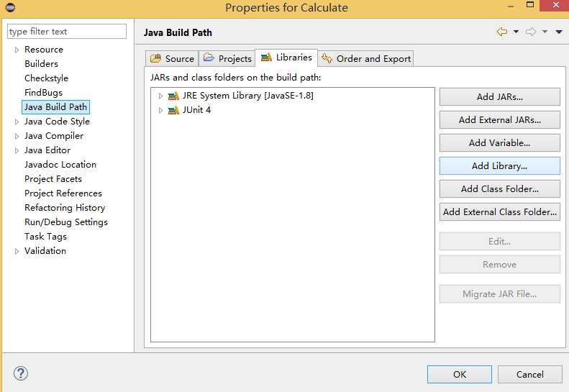The width and height of the screenshot is (569, 392).
Task: Click the forward navigation arrow icon
Action: coord(531,32)
